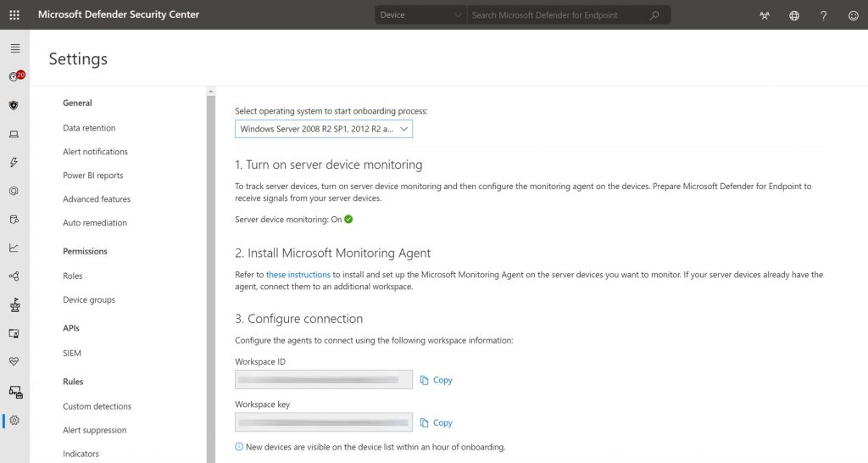Toggle the hamburger navigation menu
The width and height of the screenshot is (868, 463).
pyautogui.click(x=15, y=48)
